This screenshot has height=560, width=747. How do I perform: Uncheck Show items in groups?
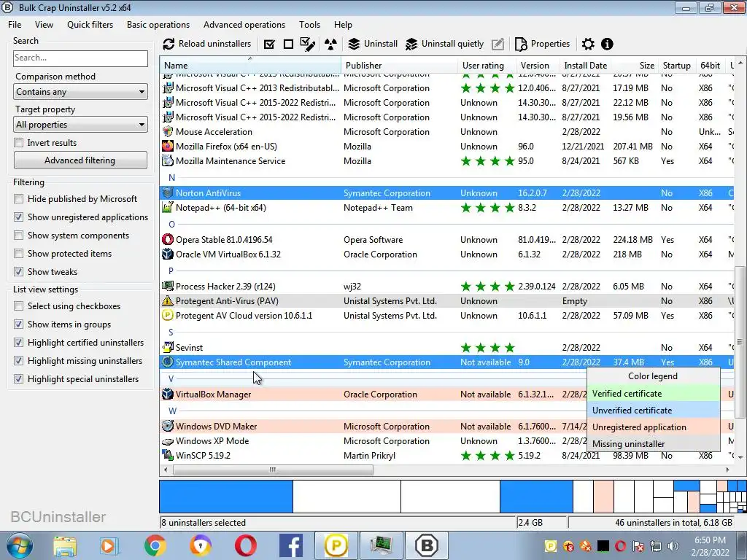(x=18, y=324)
